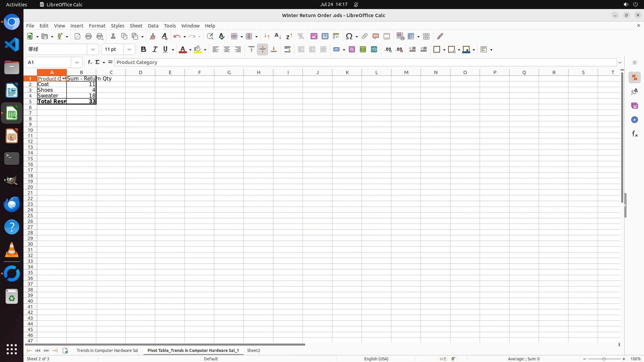Click Format as Percent icon
This screenshot has width=644, height=362.
click(352, 50)
